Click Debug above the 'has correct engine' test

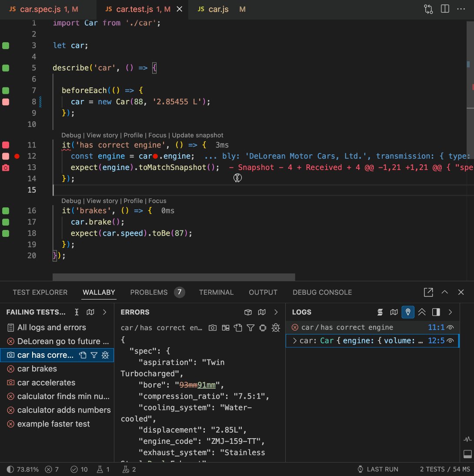click(x=71, y=135)
